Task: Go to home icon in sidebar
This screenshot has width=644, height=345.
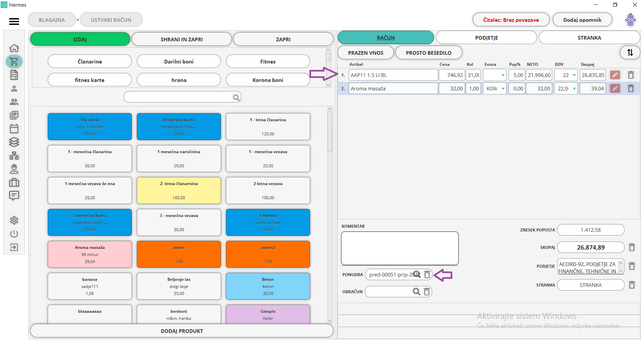Action: tap(14, 48)
